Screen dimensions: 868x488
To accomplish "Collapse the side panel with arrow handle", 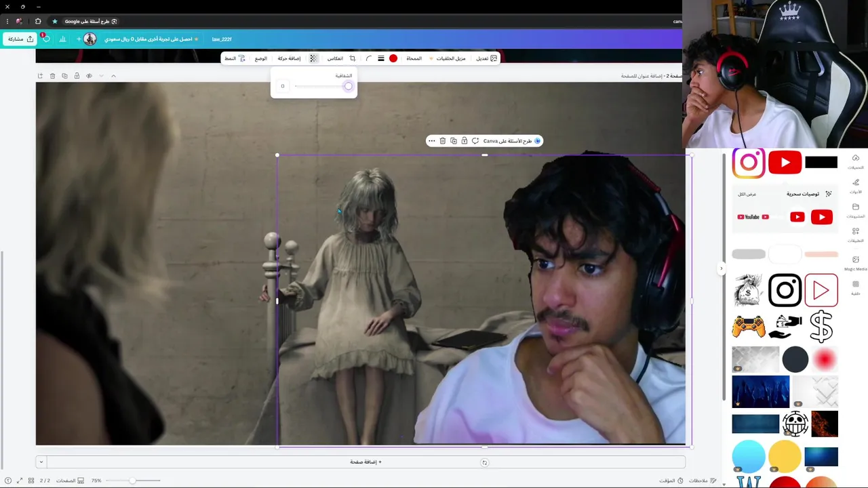I will tap(721, 269).
